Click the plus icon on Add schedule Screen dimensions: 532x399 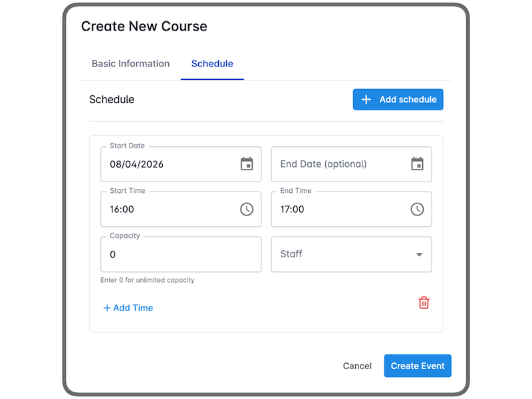point(366,99)
